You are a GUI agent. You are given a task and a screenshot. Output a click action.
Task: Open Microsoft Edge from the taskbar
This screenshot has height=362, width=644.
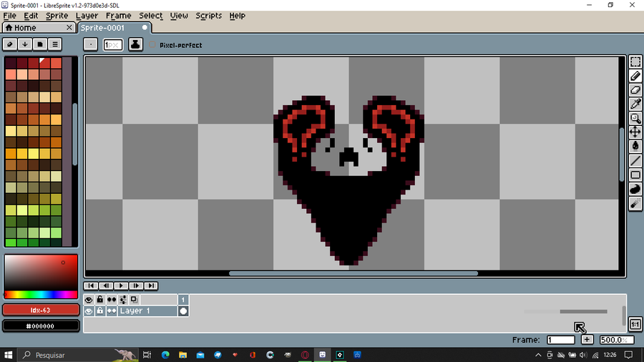point(165,355)
